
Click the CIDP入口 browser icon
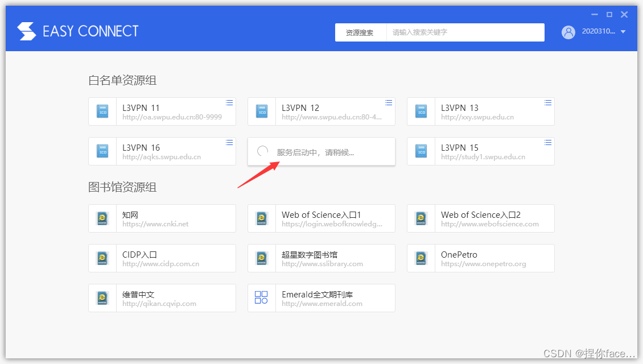(102, 258)
